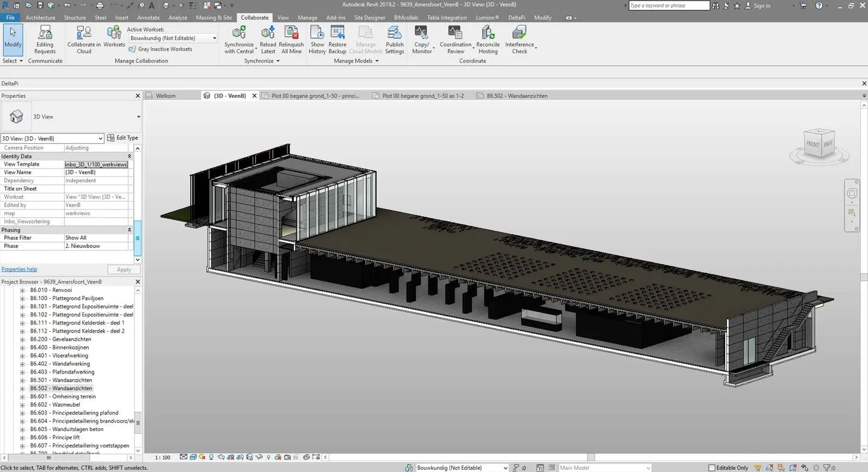The width and height of the screenshot is (868, 472).
Task: Expand B6.502 - Wandaanzichten tree node
Action: (x=22, y=389)
